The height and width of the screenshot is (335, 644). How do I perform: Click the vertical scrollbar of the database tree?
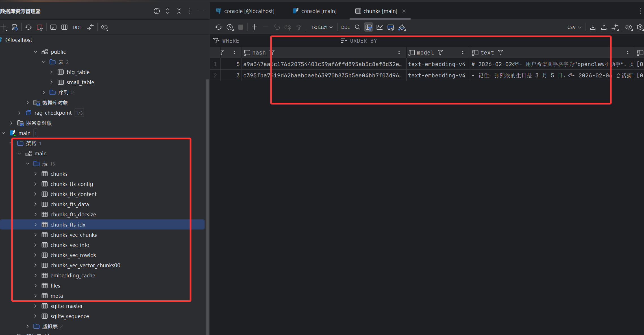(207, 198)
